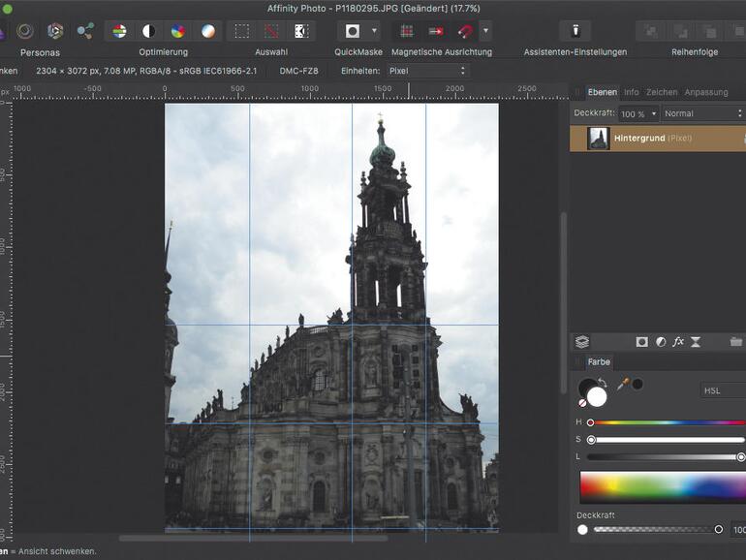The height and width of the screenshot is (560, 746).
Task: Open the Liquify persona icon
Action: 26,31
